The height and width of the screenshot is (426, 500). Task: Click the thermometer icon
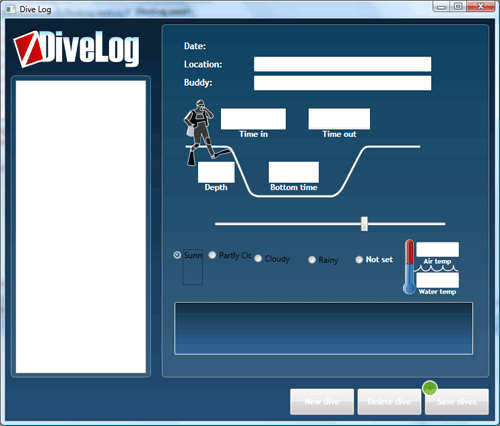point(409,267)
